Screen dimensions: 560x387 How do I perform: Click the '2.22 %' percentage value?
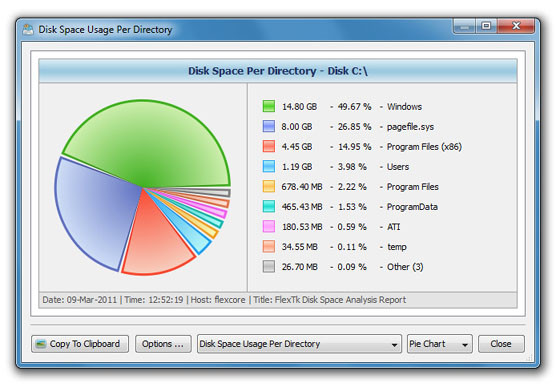pos(352,187)
